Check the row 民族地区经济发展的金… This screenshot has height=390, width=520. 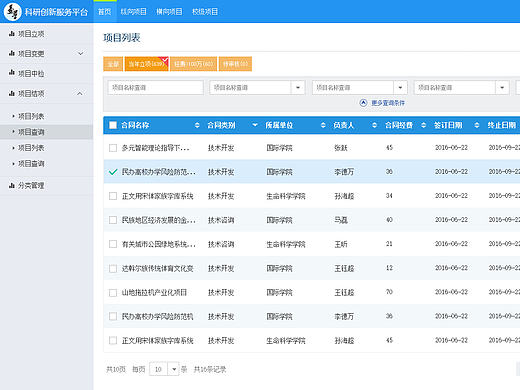[113, 220]
